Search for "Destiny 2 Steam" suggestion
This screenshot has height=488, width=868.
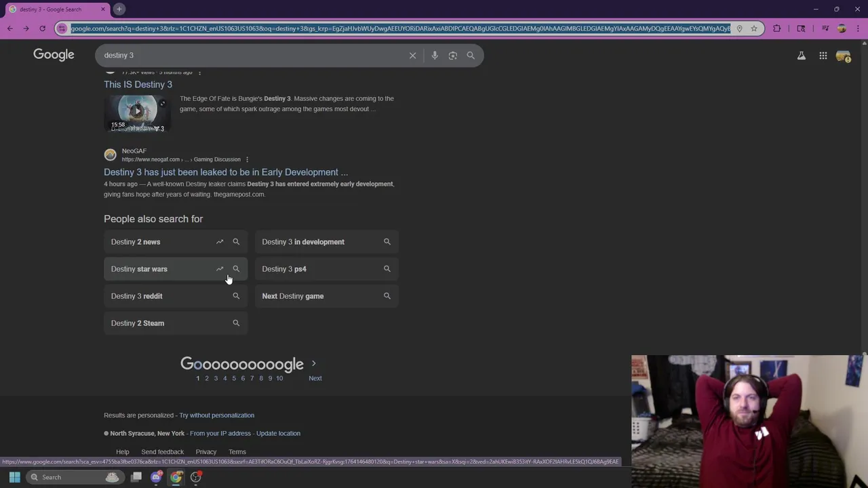[x=176, y=323]
